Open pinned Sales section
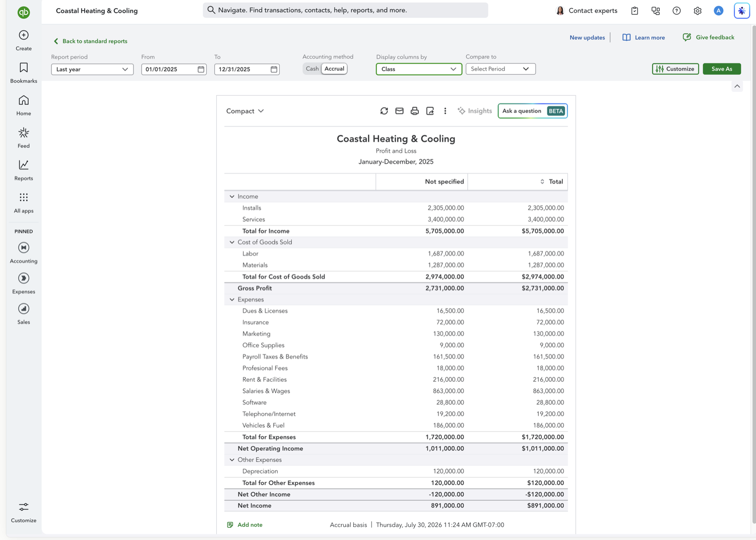756x540 pixels. point(24,314)
